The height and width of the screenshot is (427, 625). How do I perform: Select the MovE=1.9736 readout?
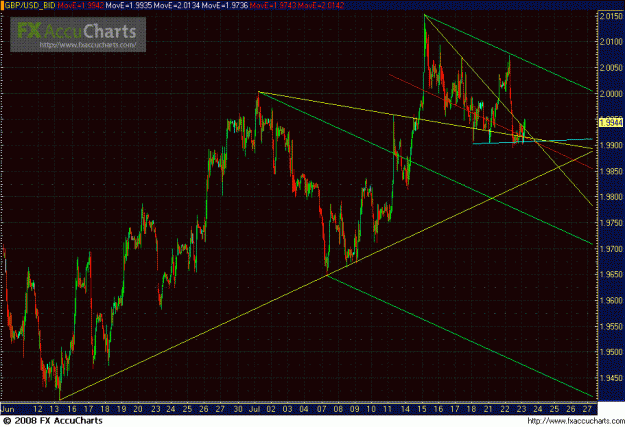click(x=224, y=6)
